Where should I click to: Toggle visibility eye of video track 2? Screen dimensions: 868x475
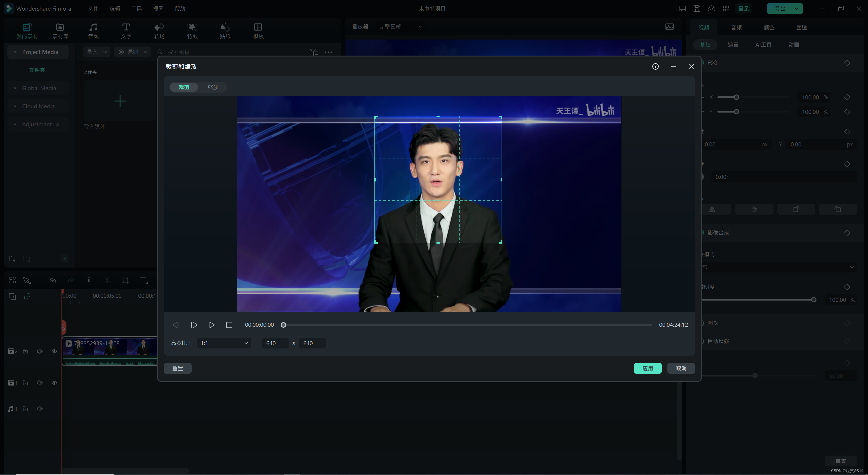tap(54, 351)
